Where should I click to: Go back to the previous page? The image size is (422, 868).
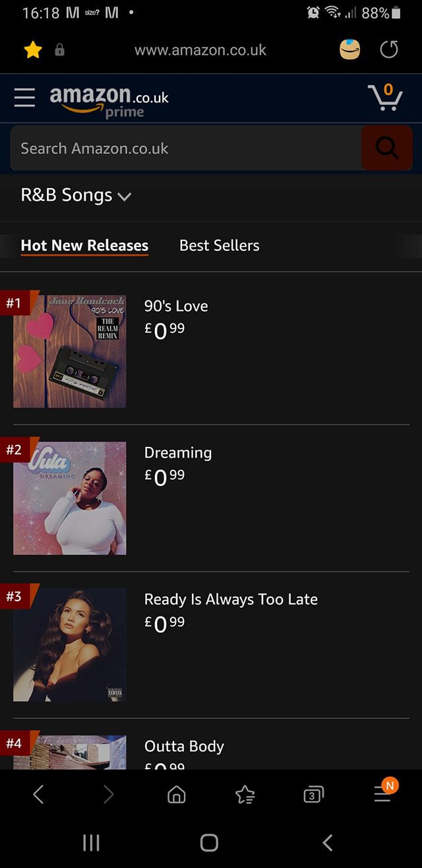coord(38,795)
